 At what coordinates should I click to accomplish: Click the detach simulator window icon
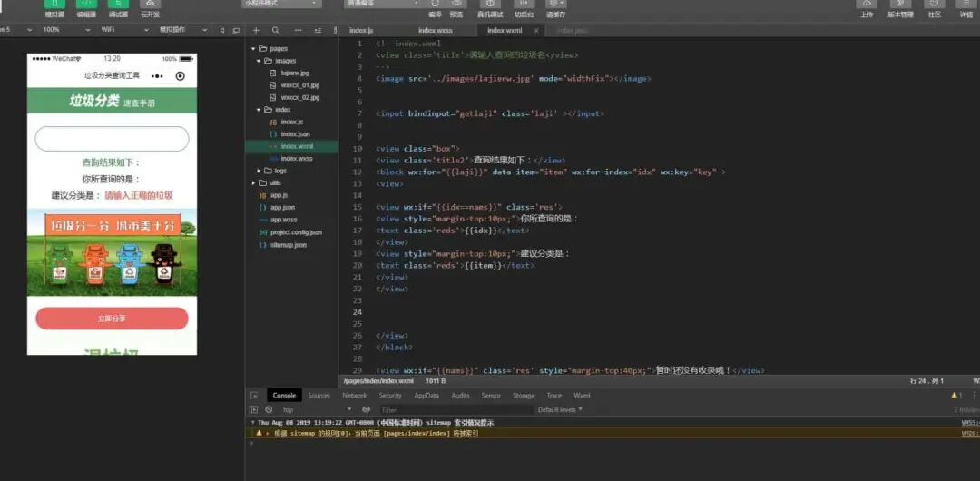[x=236, y=30]
